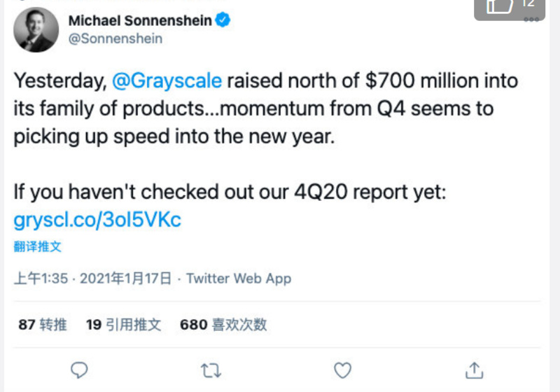Open the 上午1:35 · 2021年1月17日 timestamp

coord(92,279)
